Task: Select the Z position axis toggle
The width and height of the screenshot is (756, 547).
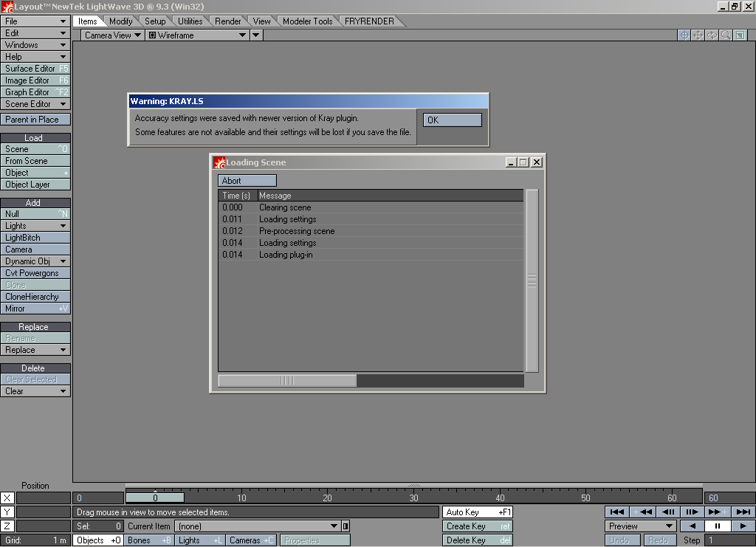Action: (x=7, y=526)
